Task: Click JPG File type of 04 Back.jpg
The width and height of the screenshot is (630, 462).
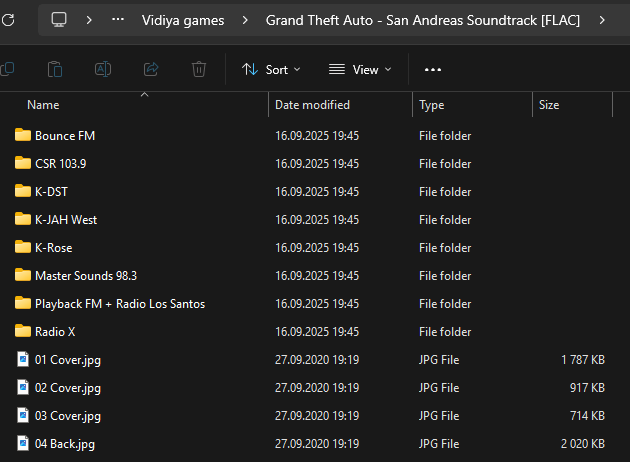Action: coord(439,444)
